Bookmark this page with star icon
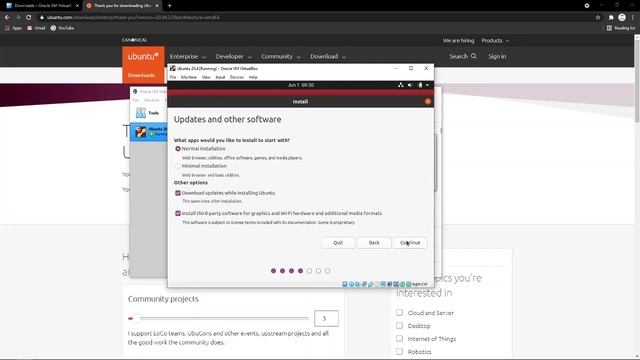 click(598, 17)
